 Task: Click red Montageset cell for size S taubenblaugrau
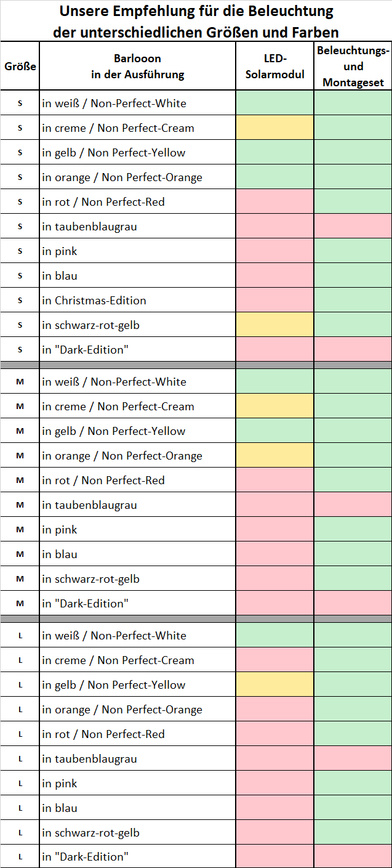[353, 226]
